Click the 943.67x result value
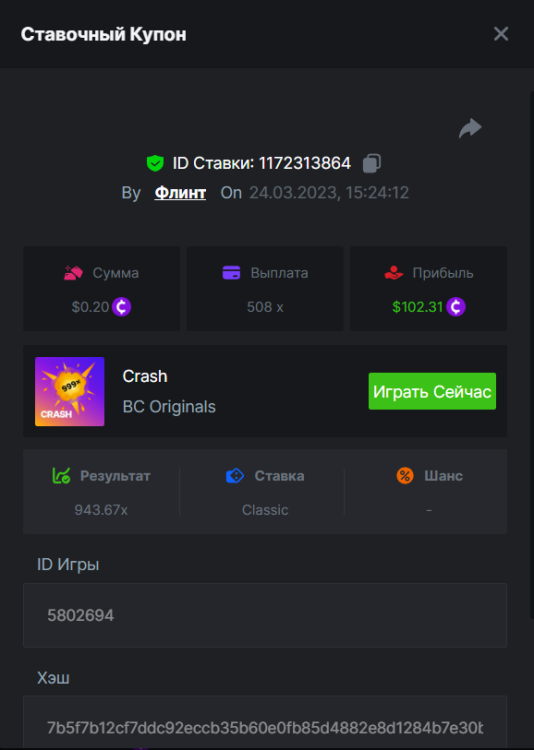Viewport: 534px width, 750px height. click(x=101, y=510)
